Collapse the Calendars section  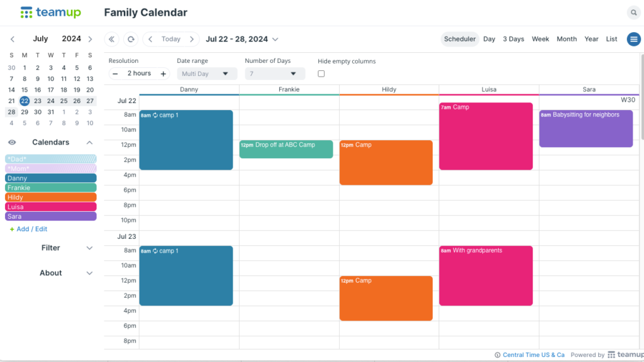click(89, 142)
